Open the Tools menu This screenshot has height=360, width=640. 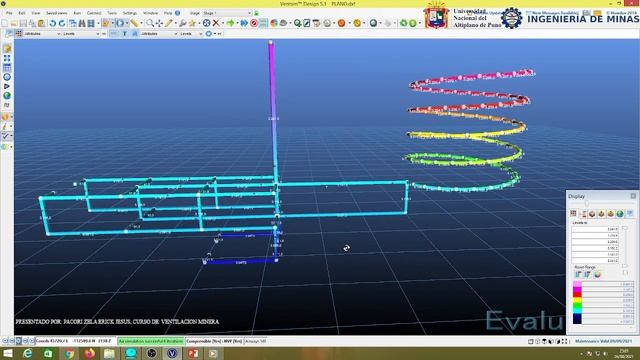(112, 13)
